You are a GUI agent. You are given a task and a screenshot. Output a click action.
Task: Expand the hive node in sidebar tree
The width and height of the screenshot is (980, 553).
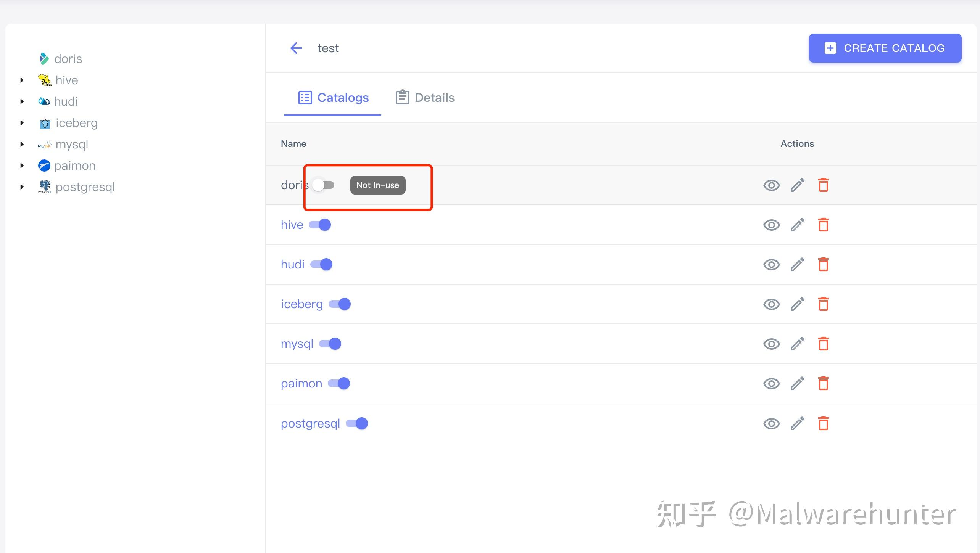[22, 80]
